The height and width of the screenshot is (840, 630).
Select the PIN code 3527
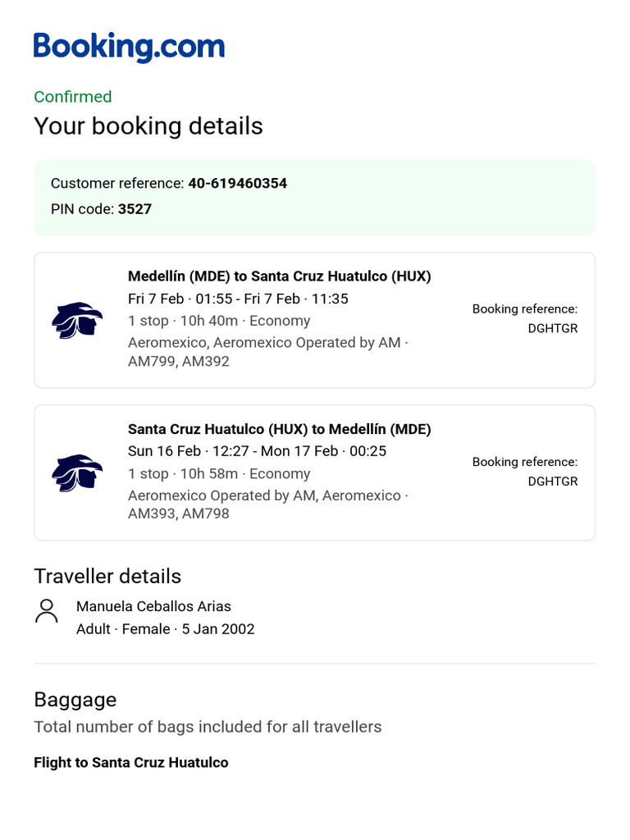coord(135,209)
